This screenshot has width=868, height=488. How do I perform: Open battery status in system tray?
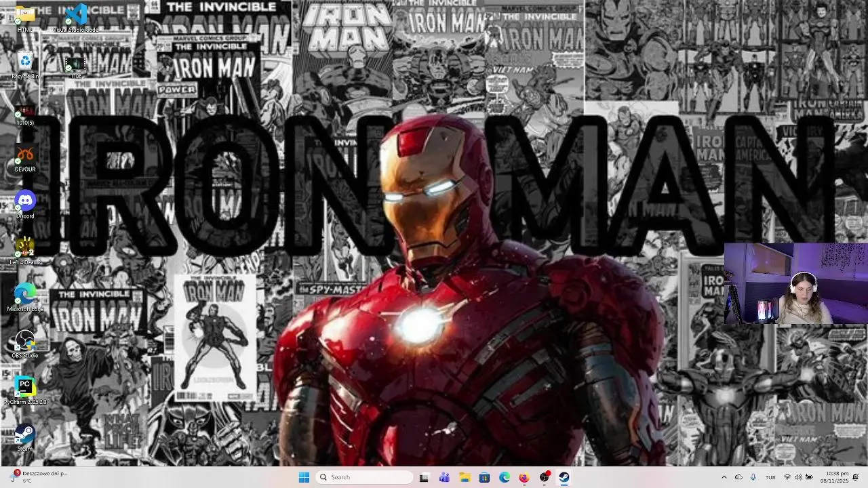(809, 477)
